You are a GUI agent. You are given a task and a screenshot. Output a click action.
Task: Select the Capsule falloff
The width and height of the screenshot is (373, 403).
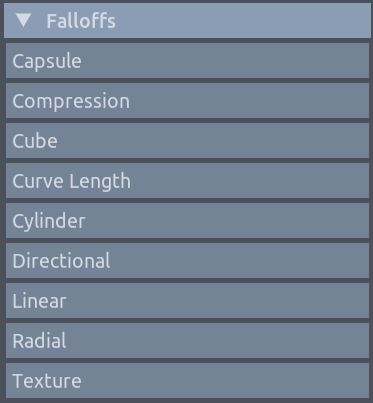coord(187,61)
